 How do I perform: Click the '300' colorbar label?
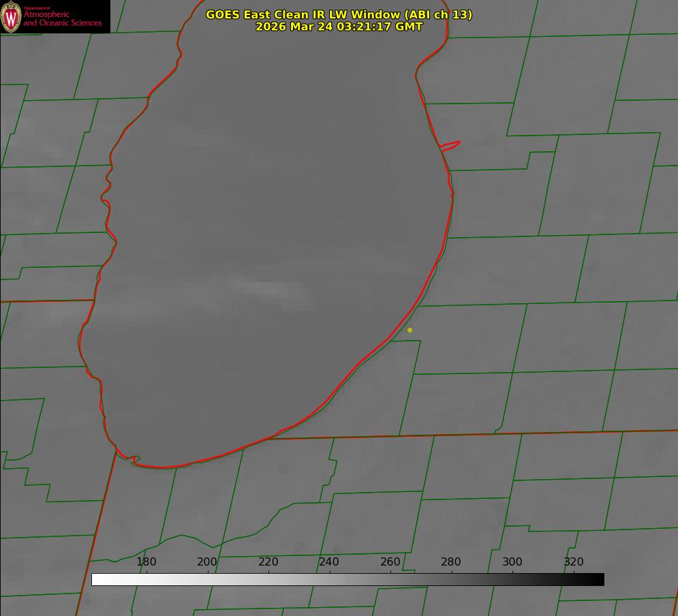512,561
